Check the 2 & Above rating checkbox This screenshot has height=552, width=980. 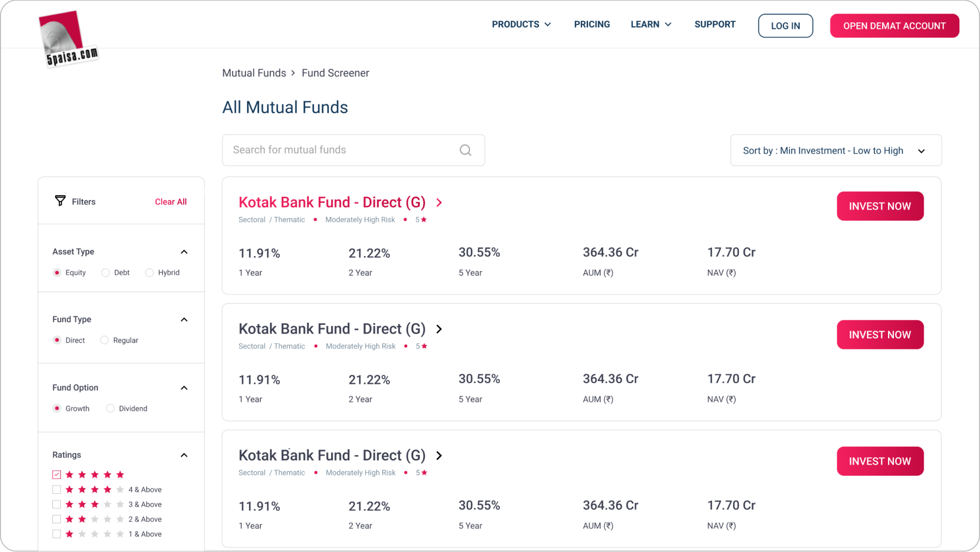57,519
